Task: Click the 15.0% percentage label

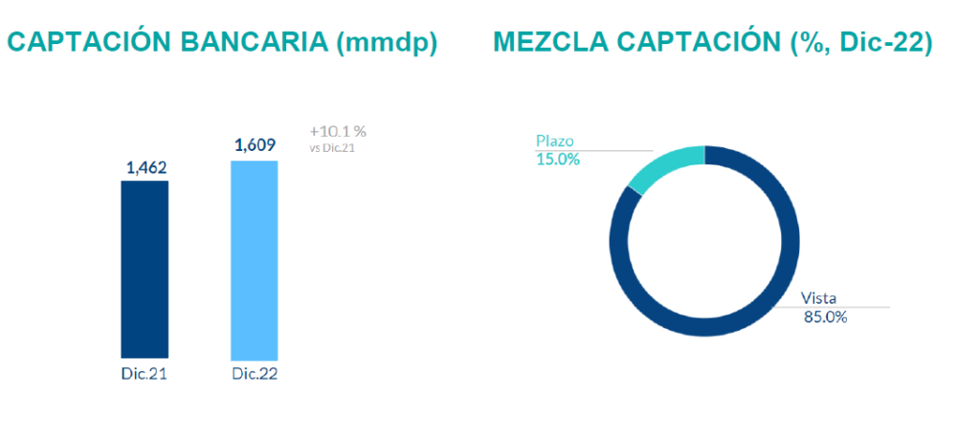Action: (558, 160)
